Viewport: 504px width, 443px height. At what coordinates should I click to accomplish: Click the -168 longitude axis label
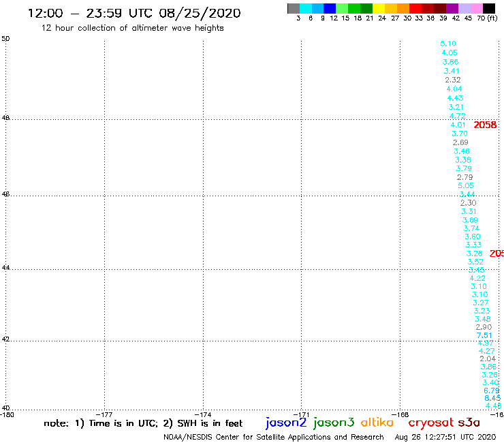[400, 414]
